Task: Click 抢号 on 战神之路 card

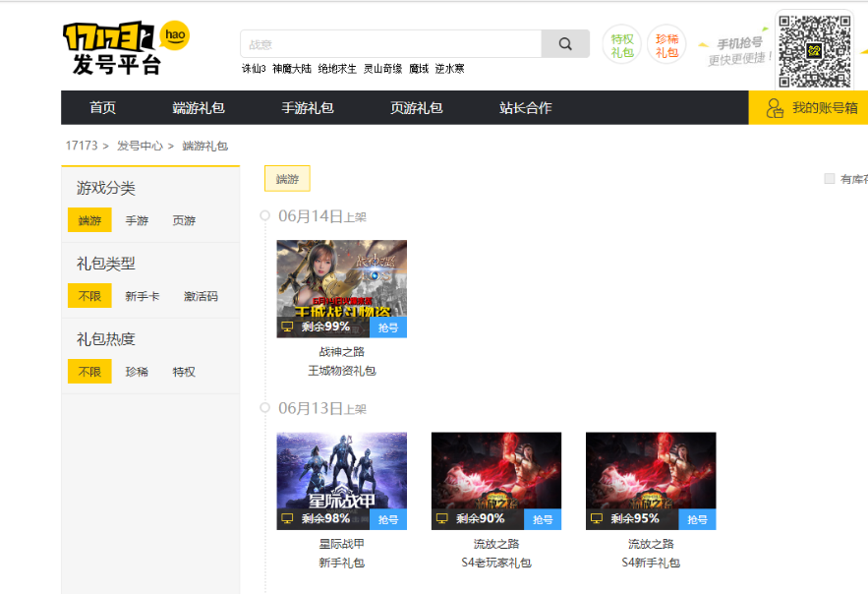Action: (388, 327)
